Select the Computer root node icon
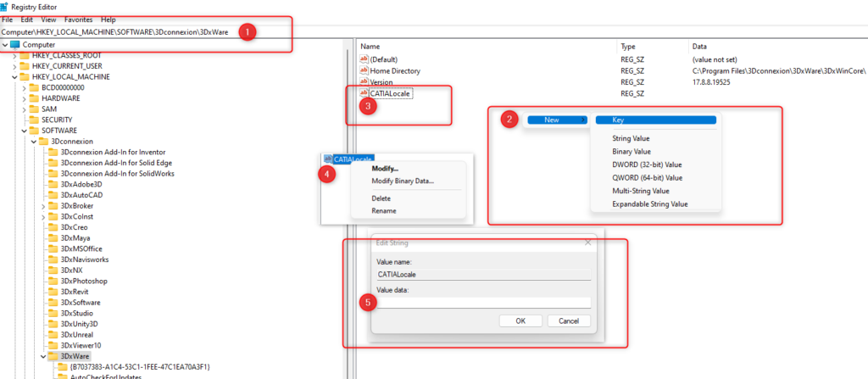 click(15, 44)
